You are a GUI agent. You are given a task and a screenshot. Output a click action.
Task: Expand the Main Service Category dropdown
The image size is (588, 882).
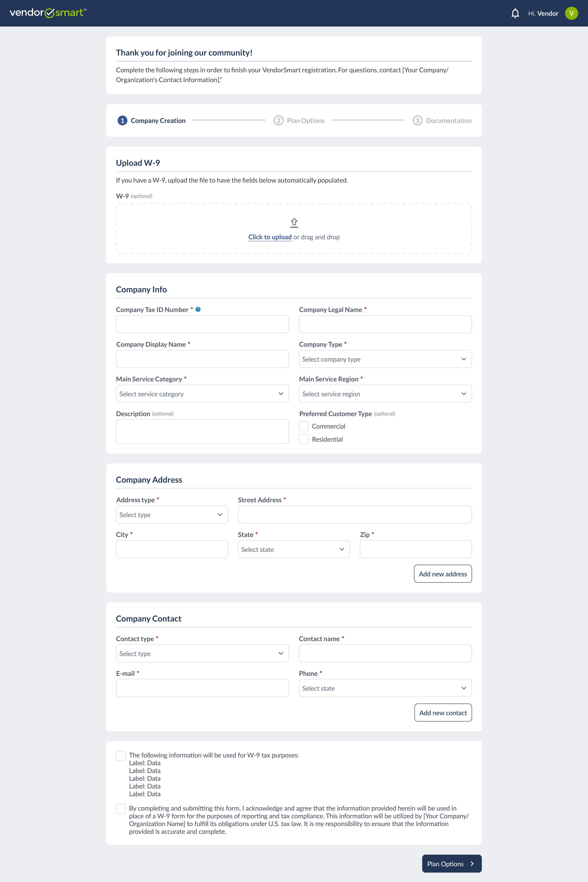(x=202, y=394)
